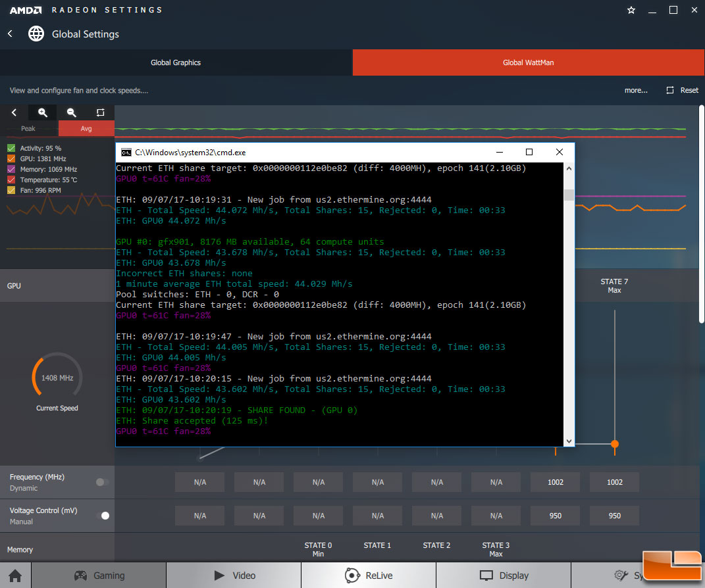Open the Display section
Image resolution: width=705 pixels, height=588 pixels.
504,576
